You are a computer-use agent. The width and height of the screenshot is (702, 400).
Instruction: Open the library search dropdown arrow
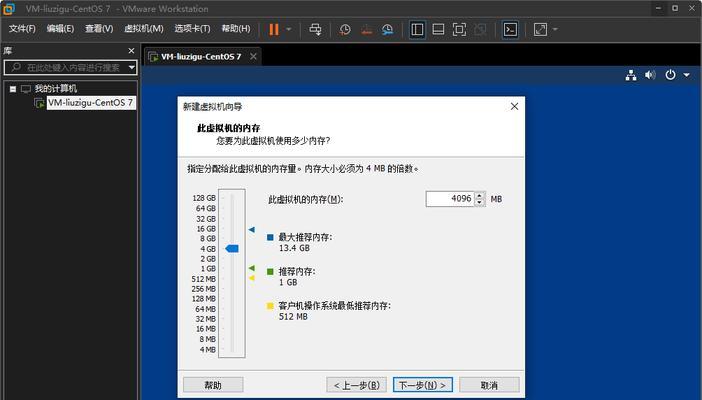point(132,68)
